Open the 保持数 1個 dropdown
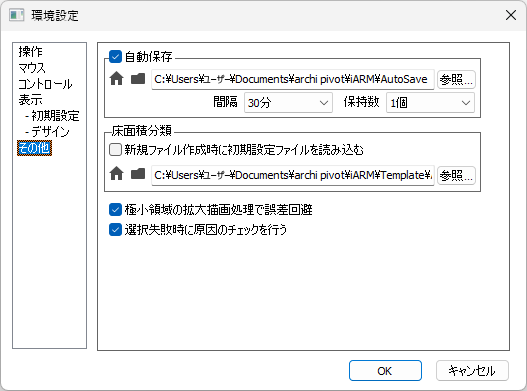The width and height of the screenshot is (527, 391). (430, 103)
